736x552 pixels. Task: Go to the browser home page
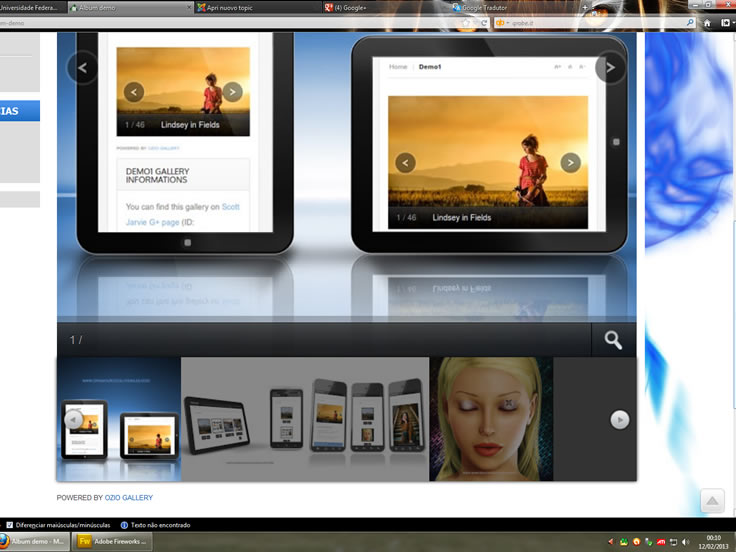point(707,23)
